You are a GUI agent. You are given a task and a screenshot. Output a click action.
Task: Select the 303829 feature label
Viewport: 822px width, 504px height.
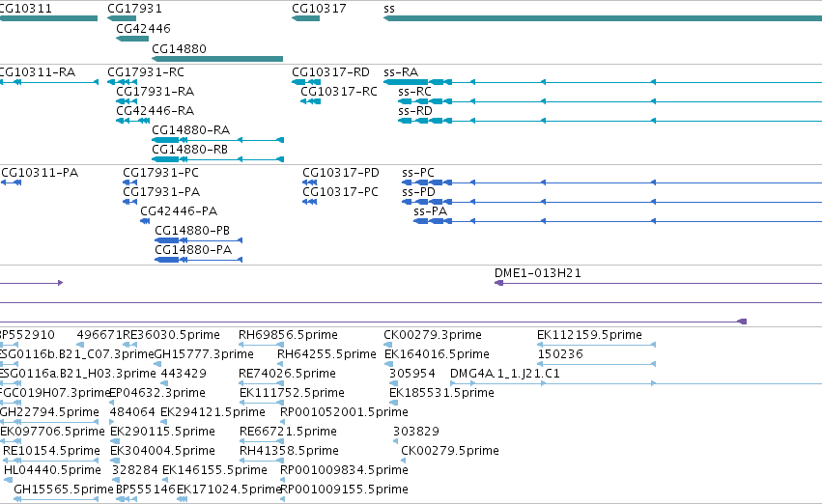[416, 432]
